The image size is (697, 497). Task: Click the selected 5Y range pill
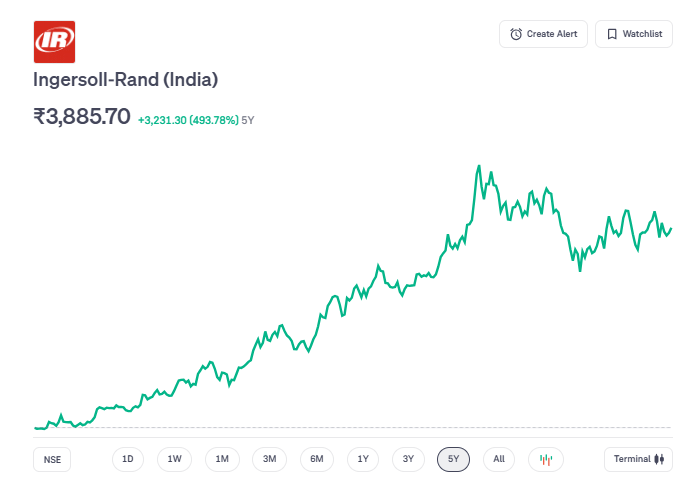(x=454, y=459)
